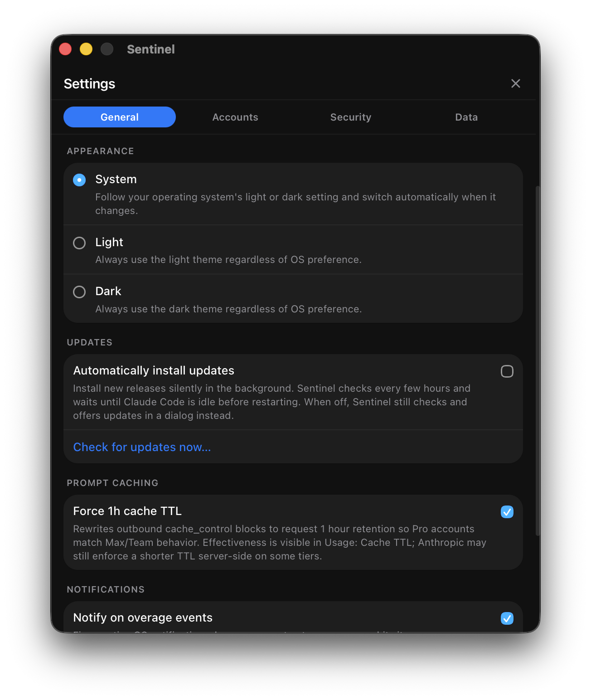Click Check for updates now link
Viewport: 591px width, 700px height.
(x=142, y=447)
